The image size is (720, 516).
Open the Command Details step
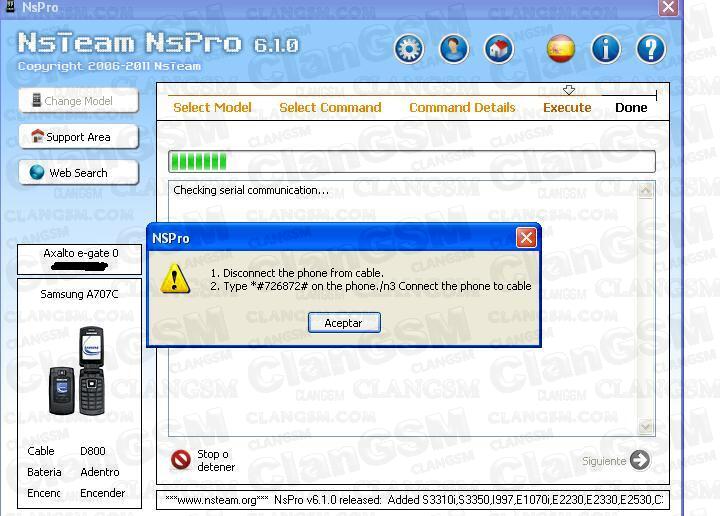pos(462,107)
